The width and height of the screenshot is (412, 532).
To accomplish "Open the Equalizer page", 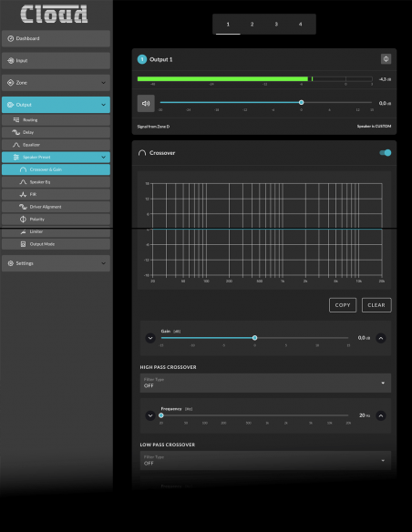I will (x=56, y=145).
